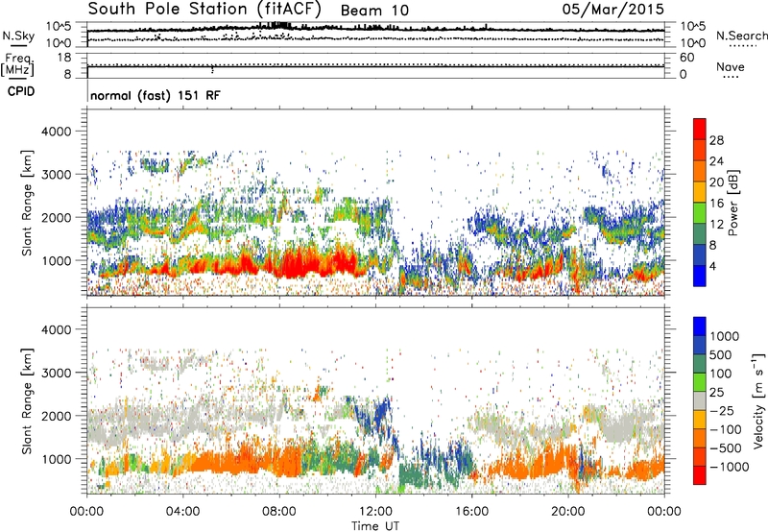The width and height of the screenshot is (768, 532).
Task: Click the 'Time UT' axis label
Action: point(375,525)
